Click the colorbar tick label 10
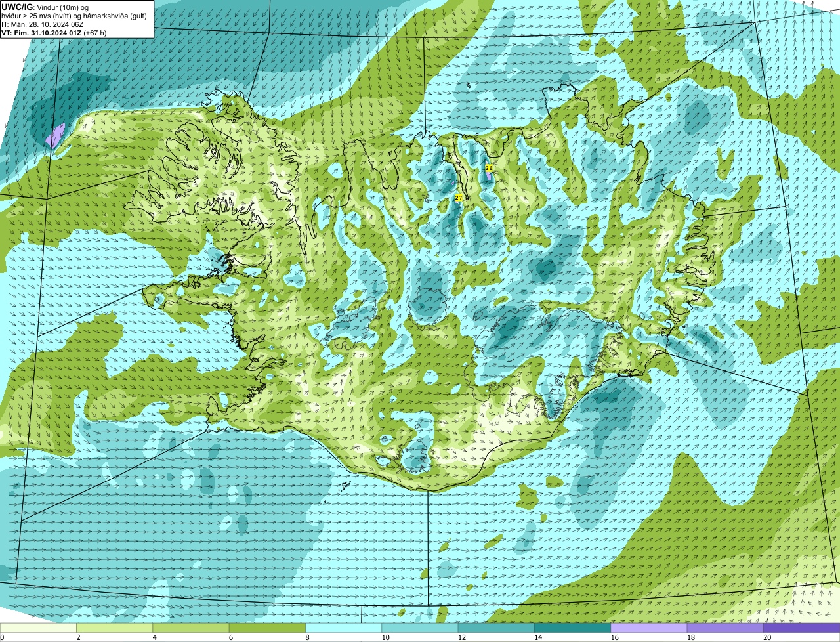 click(x=385, y=637)
